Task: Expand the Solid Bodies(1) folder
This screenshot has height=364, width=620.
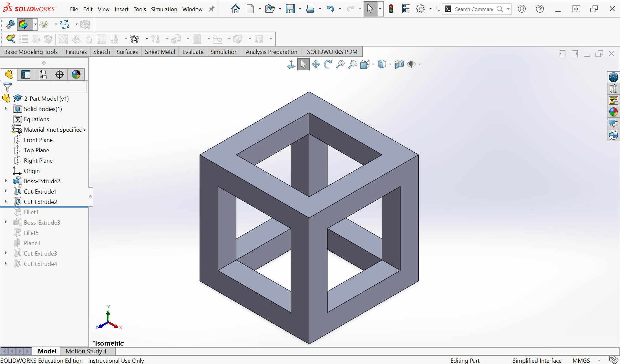Action: (x=6, y=109)
